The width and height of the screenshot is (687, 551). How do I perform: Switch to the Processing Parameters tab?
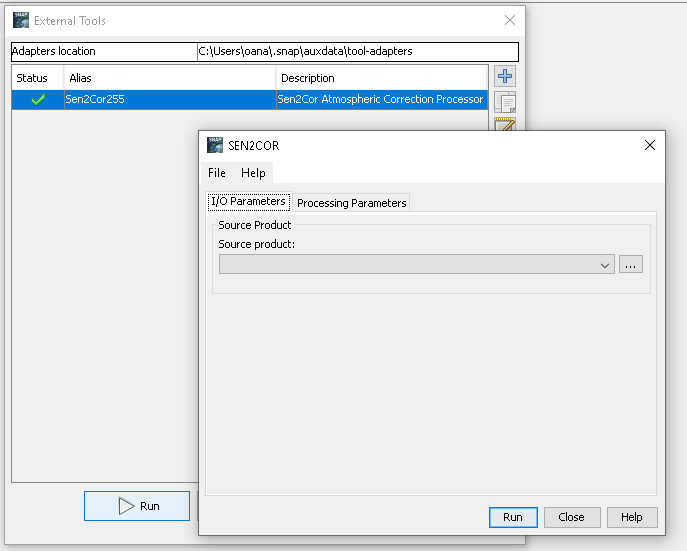[351, 203]
